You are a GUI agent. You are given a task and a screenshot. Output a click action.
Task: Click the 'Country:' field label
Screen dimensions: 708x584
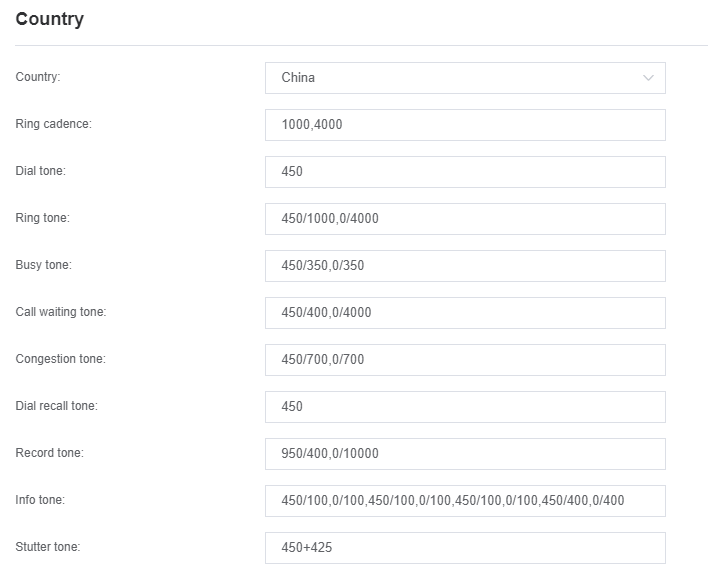coord(38,77)
